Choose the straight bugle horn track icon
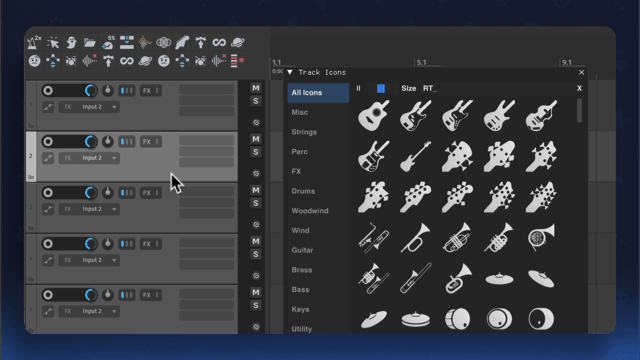 [416, 237]
